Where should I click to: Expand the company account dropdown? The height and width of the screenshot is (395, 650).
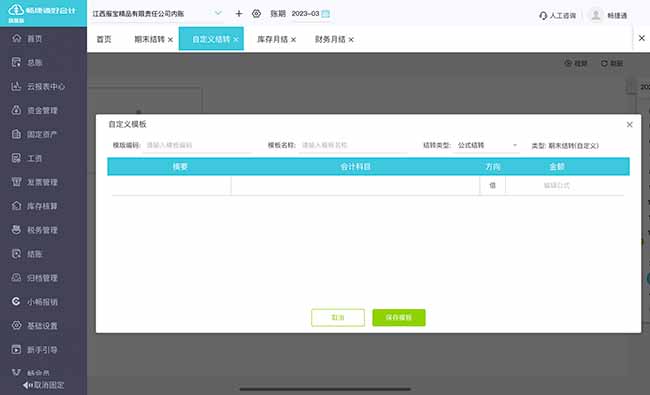tap(218, 13)
